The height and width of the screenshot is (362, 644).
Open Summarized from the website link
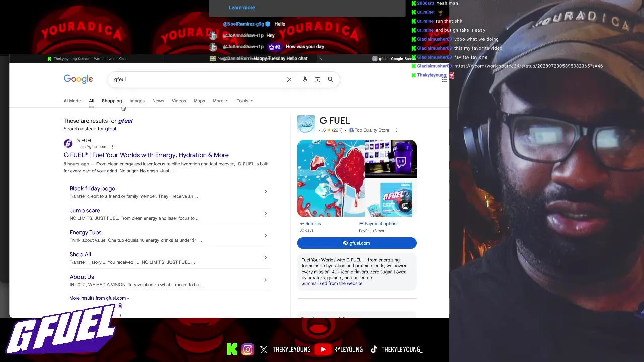[x=332, y=283]
